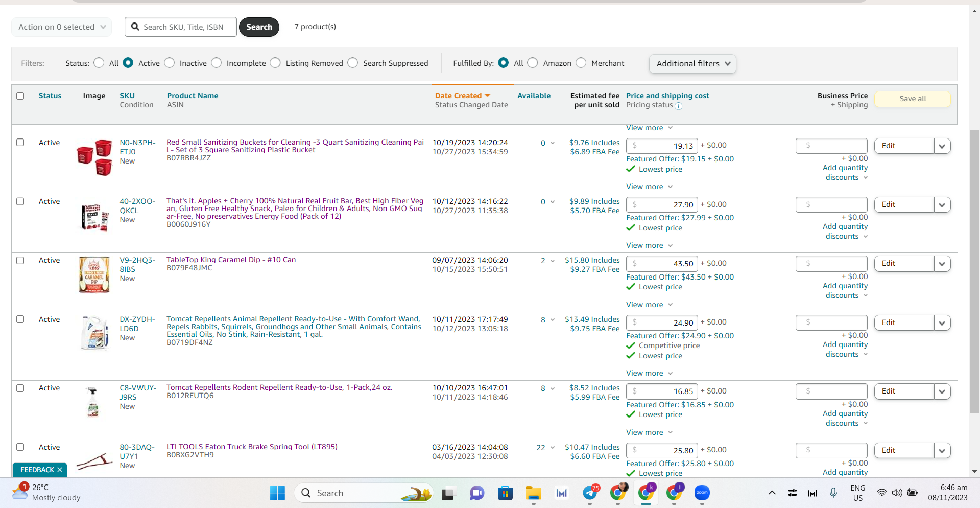The image size is (980, 508).
Task: Switch to the Chrome window with the K profile badge
Action: click(646, 493)
